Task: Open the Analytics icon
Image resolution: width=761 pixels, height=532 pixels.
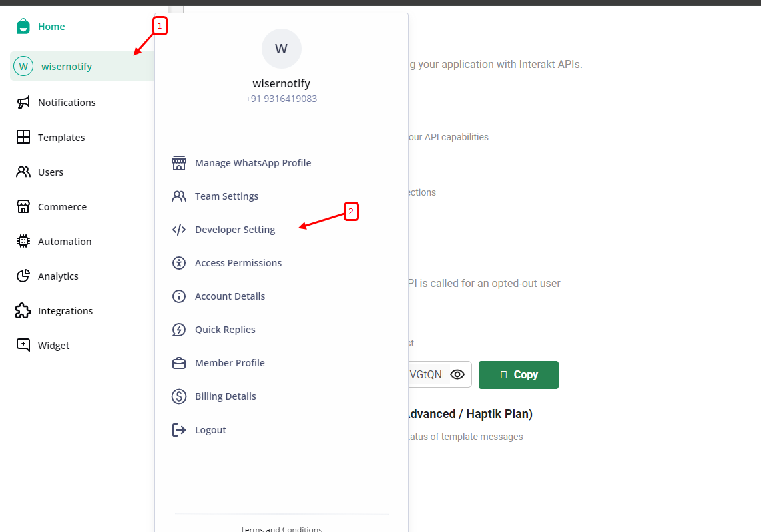Action: 23,276
